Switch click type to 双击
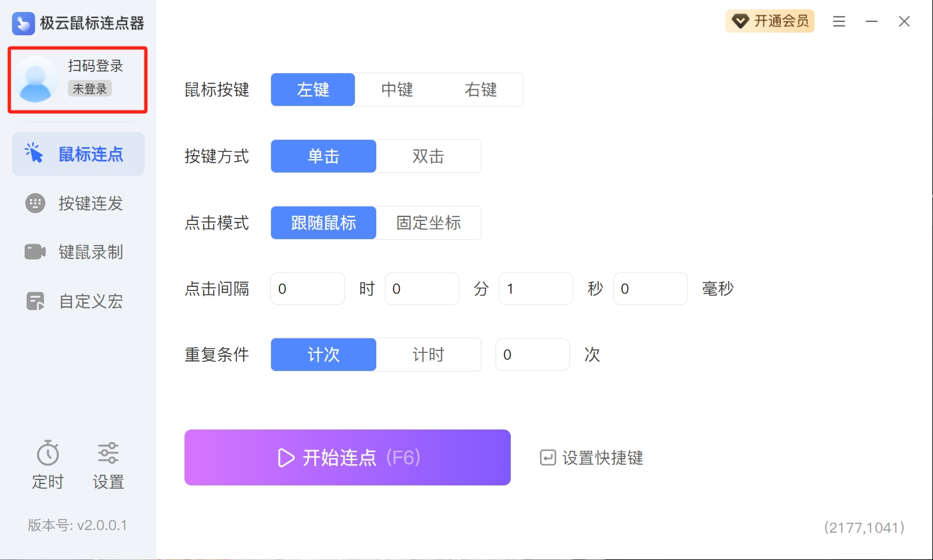The height and width of the screenshot is (560, 933). coord(428,156)
